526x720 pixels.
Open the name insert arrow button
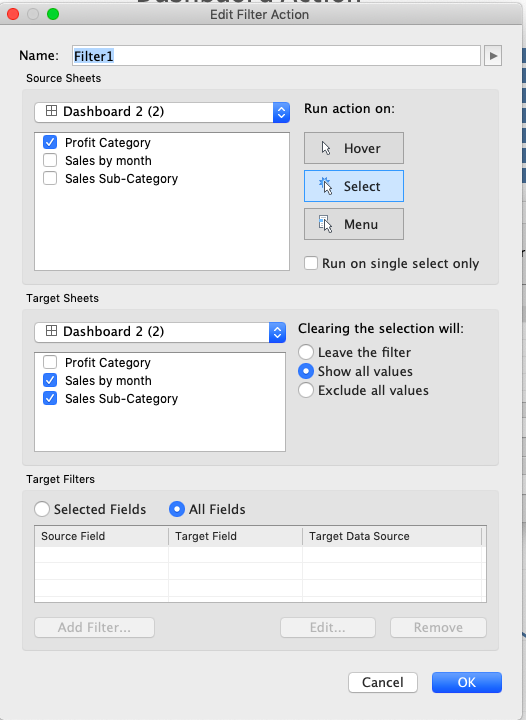click(493, 56)
